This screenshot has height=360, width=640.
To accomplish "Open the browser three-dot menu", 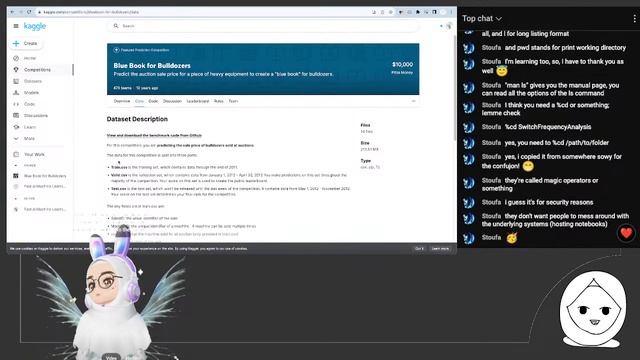I will tap(451, 12).
